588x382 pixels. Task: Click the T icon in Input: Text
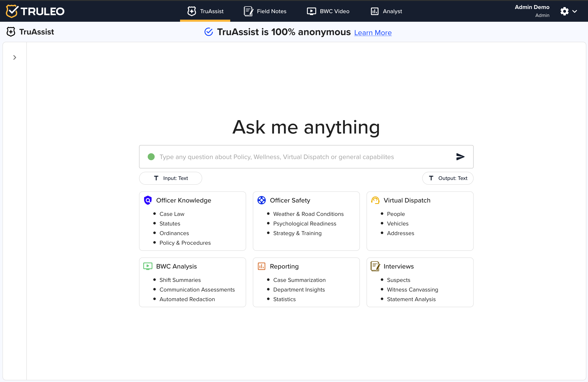tap(156, 178)
